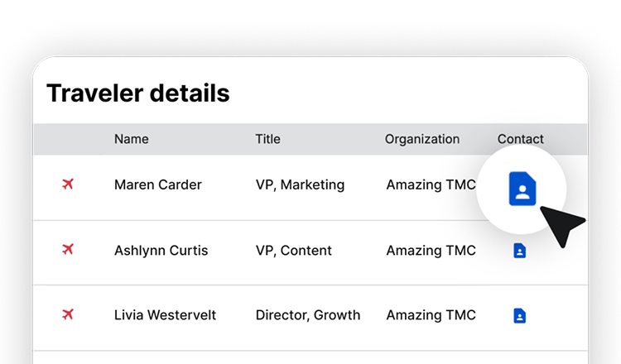Screen dimensions: 621x364
Task: Click Amazing TMC in Livia Westervelt's row
Action: click(x=431, y=315)
